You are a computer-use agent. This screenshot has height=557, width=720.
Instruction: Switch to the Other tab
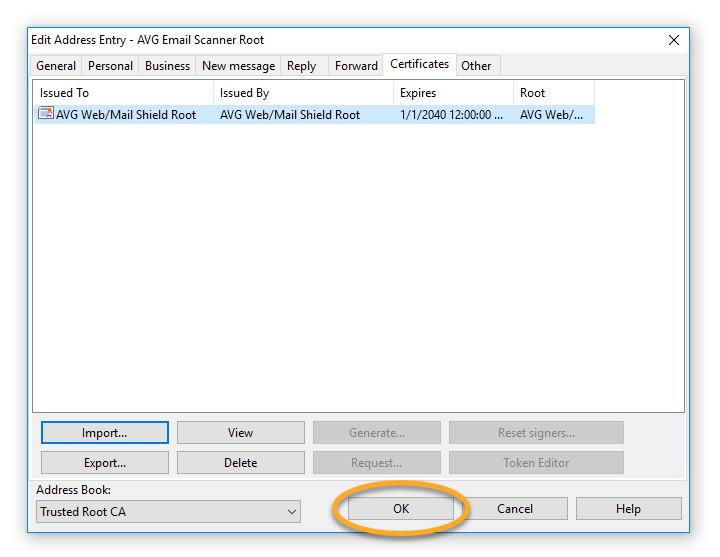[x=476, y=66]
